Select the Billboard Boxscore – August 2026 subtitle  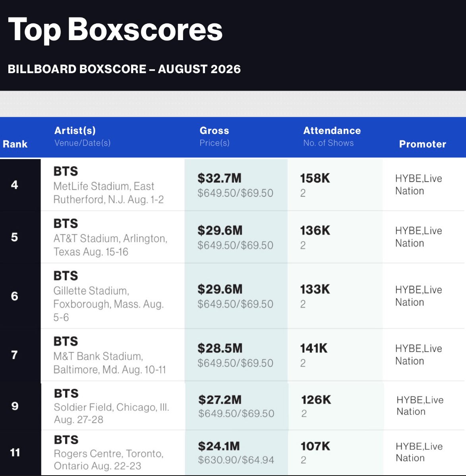124,69
